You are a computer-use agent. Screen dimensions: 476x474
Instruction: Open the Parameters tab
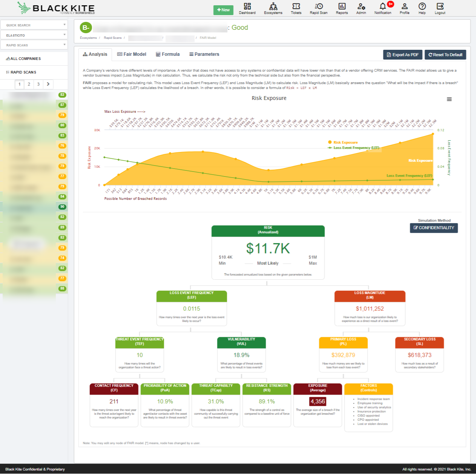tap(204, 54)
